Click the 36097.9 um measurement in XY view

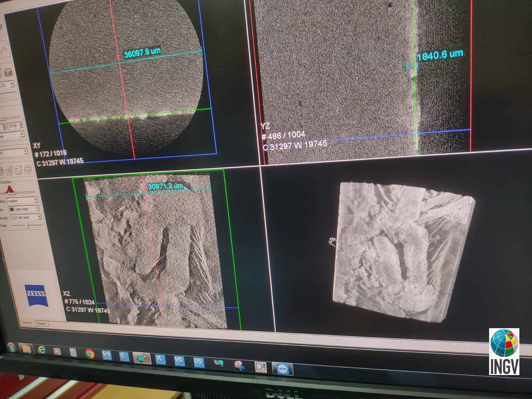coord(142,52)
